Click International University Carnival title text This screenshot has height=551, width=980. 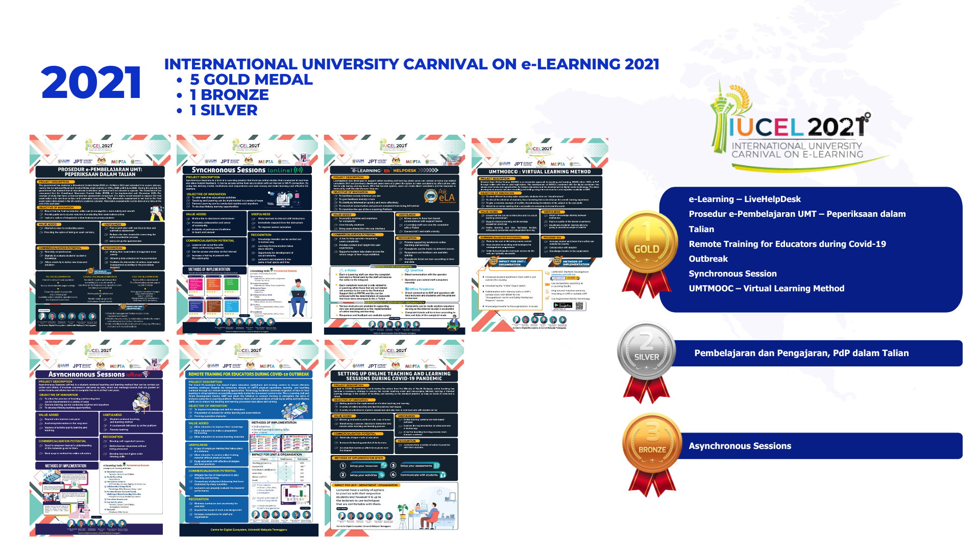coord(411,64)
